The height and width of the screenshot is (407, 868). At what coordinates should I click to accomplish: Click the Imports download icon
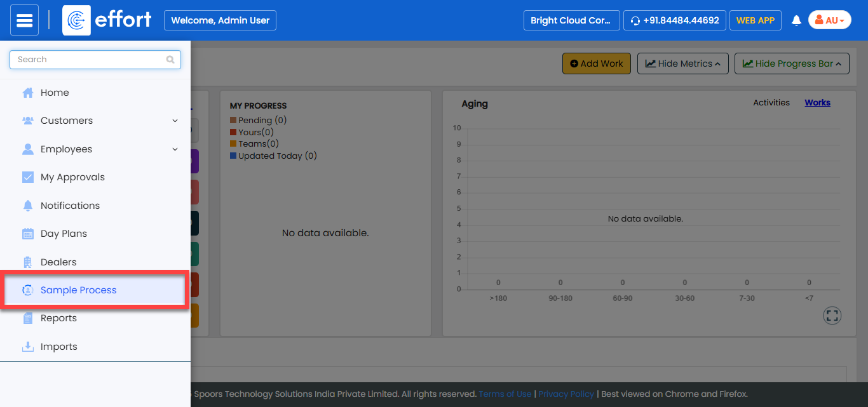(x=28, y=347)
